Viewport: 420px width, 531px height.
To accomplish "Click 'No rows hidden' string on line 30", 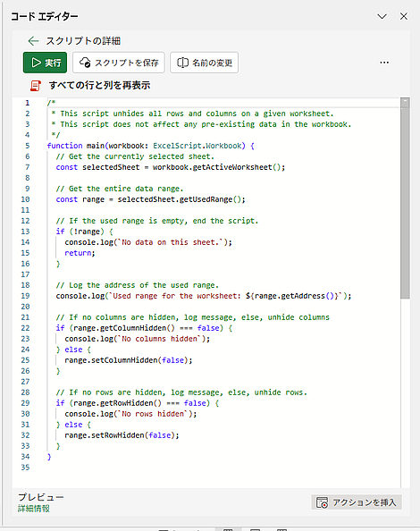I will tap(153, 414).
